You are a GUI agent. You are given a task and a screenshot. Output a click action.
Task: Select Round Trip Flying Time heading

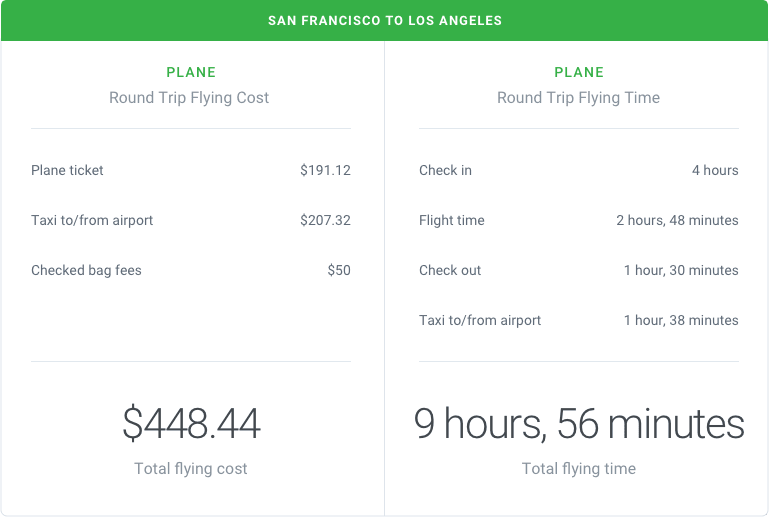click(578, 98)
